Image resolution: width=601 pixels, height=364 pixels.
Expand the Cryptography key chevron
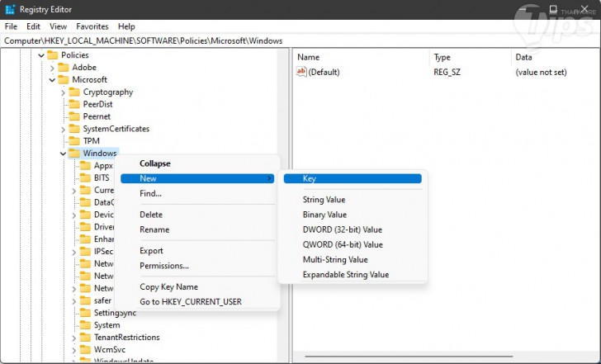click(64, 92)
